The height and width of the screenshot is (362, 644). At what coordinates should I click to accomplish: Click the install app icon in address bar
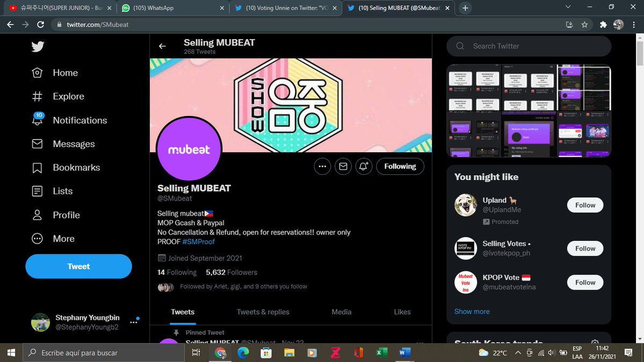569,25
